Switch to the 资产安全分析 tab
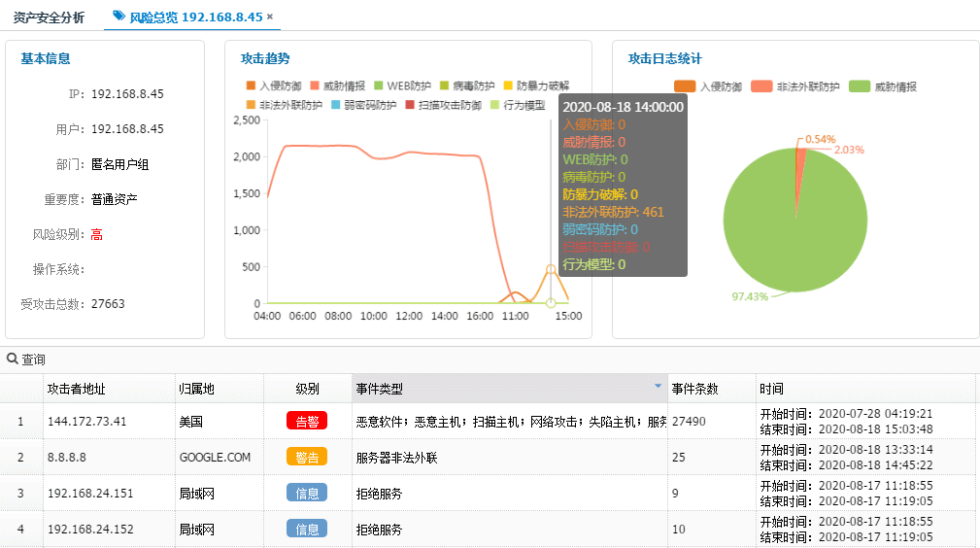 (x=50, y=17)
